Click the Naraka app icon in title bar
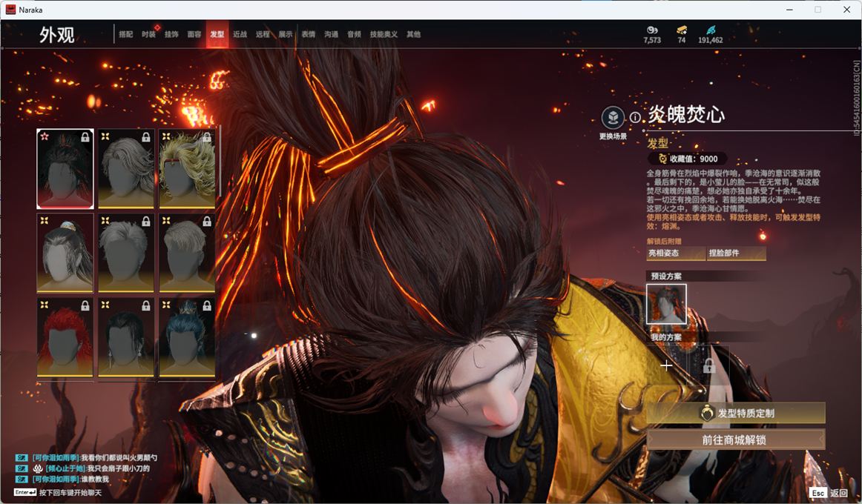862x504 pixels. (x=10, y=10)
